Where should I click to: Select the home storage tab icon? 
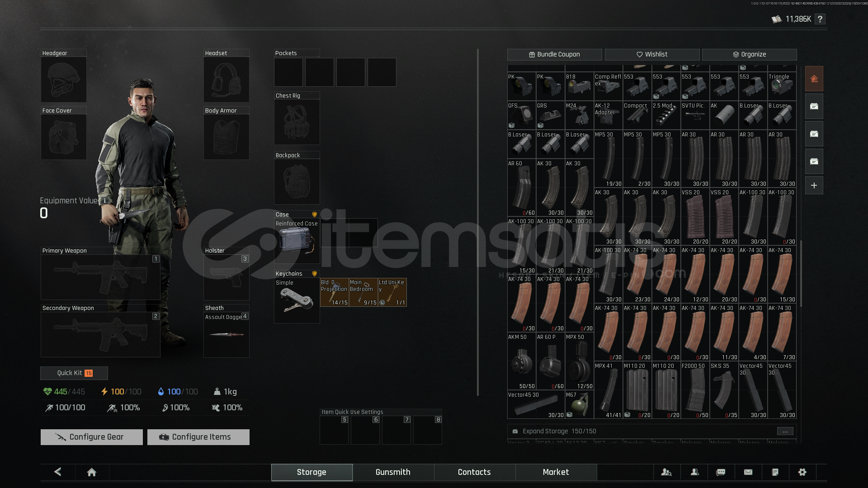(x=814, y=79)
